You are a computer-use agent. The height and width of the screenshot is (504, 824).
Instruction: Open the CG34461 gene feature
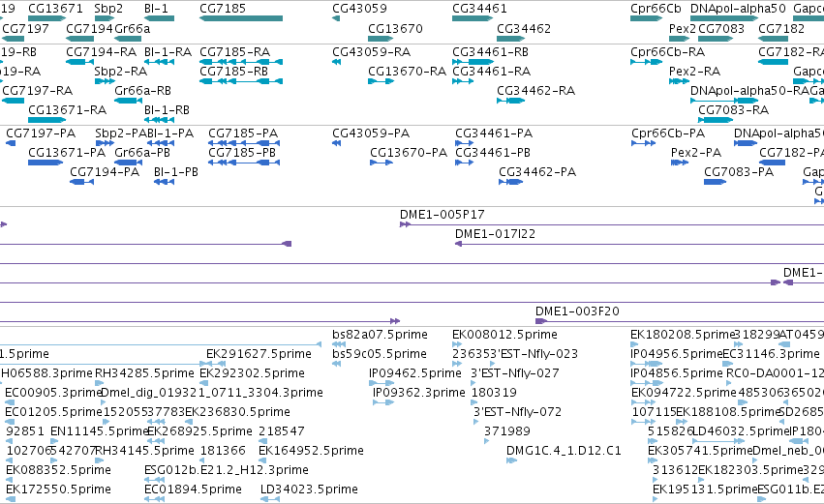point(473,19)
